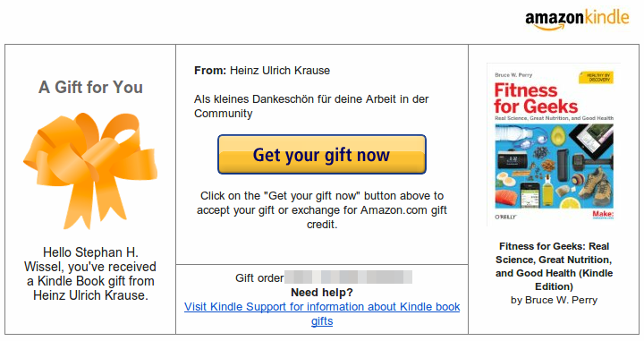Click the Amazon Kindle logo
Screen dimensions: 644x341
tap(577, 20)
